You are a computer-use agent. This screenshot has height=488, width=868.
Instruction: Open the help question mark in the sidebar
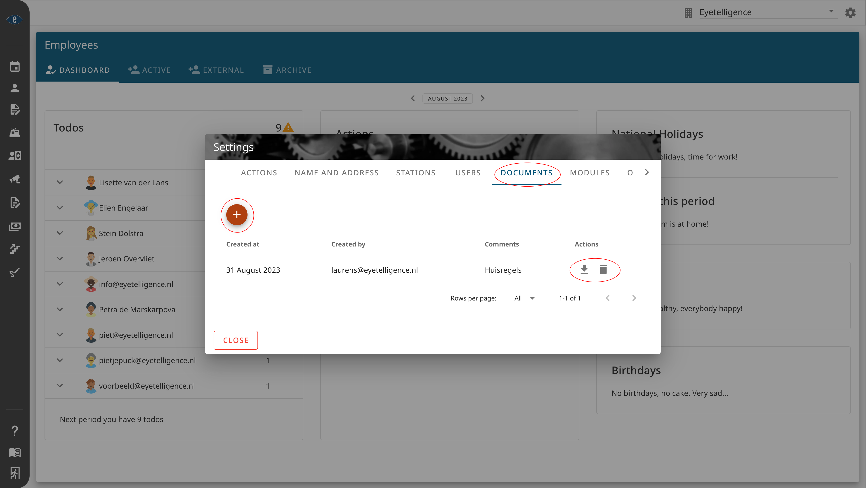pos(14,431)
